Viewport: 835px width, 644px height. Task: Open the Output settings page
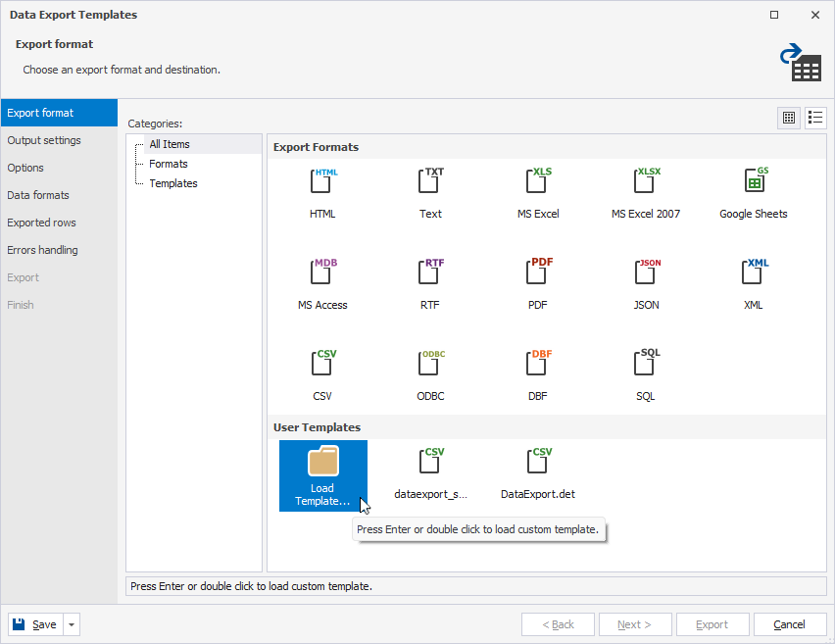[x=44, y=140]
